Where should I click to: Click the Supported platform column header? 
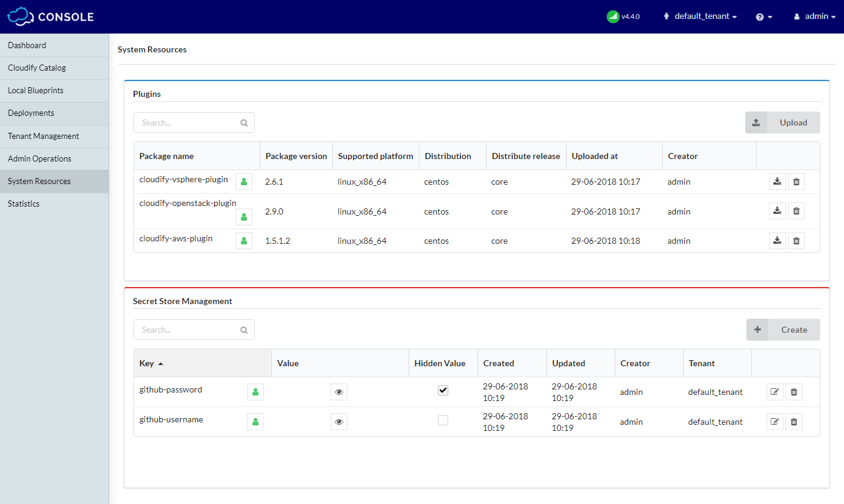tap(376, 156)
